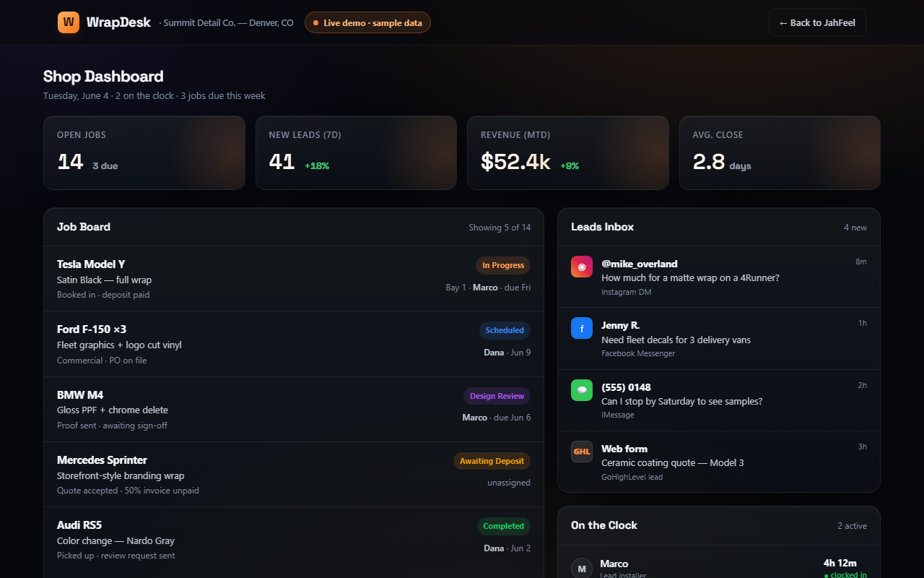Click the Shop Dashboard page title

point(103,77)
